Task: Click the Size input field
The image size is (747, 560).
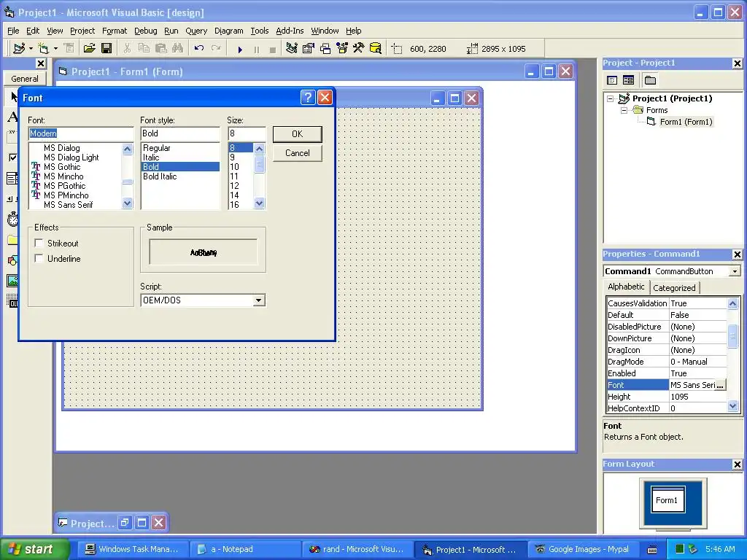Action: tap(247, 133)
